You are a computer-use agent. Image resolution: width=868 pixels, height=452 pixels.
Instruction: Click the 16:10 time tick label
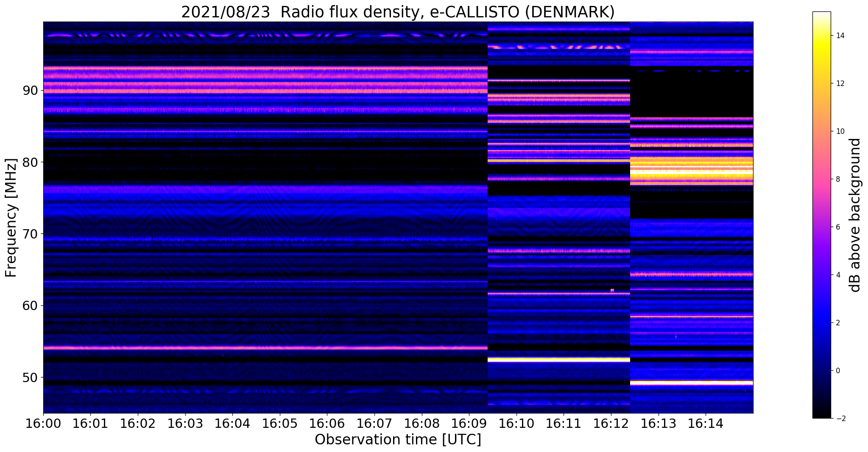(x=516, y=423)
